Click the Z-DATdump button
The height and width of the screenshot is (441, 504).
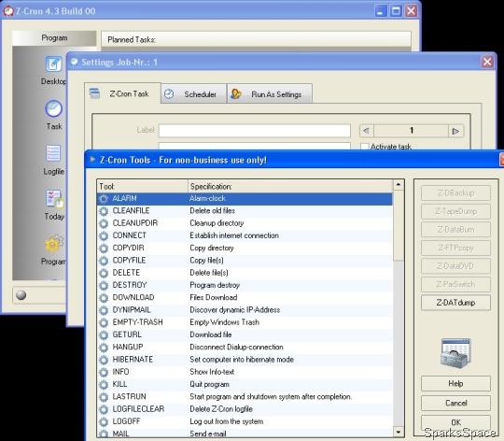click(x=455, y=303)
